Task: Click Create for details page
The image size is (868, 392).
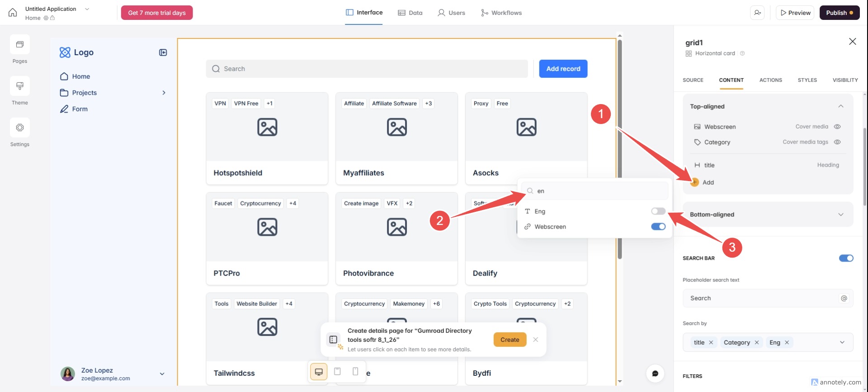Action: click(509, 340)
